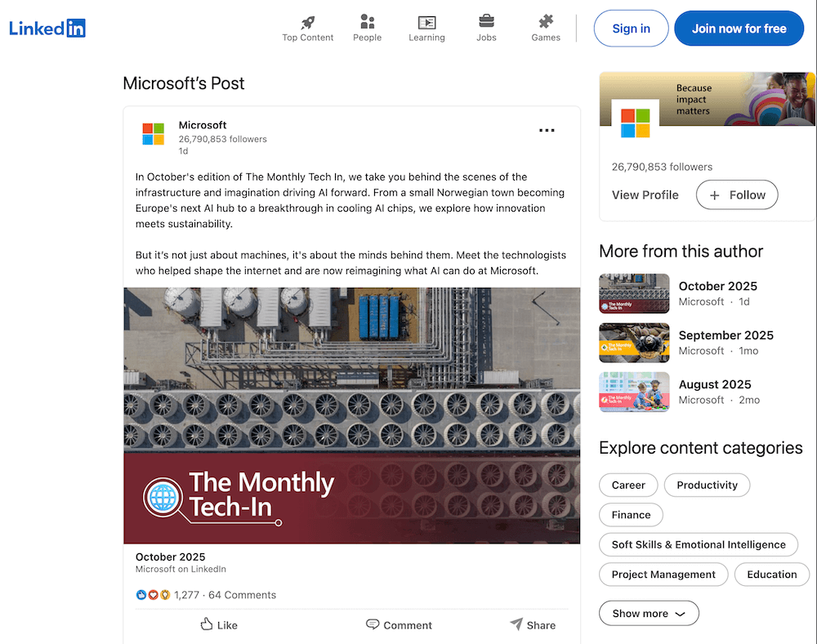Open LinkedIn Games
Screen dimensions: 817x644
(545, 27)
